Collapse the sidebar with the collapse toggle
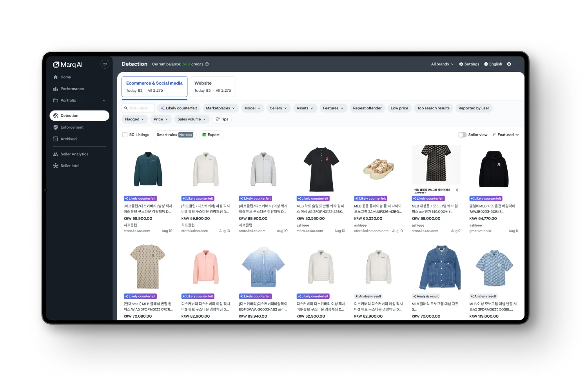The height and width of the screenshot is (378, 588). coord(105,64)
